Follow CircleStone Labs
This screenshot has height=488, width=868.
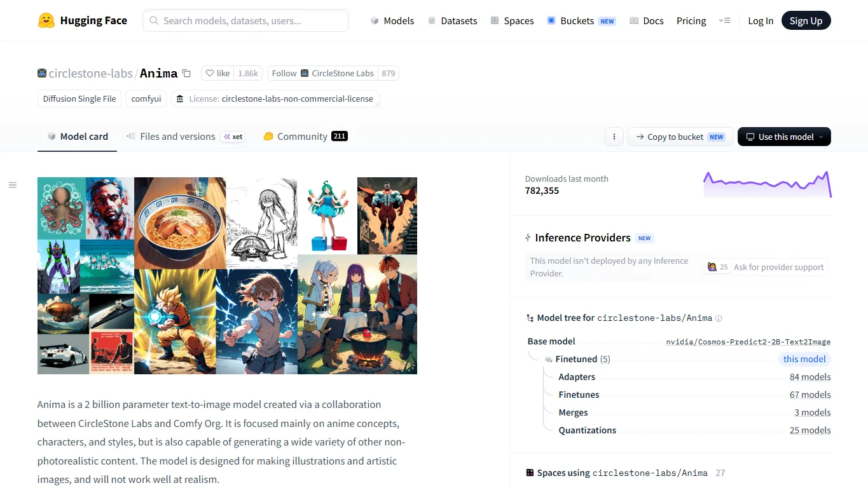(x=323, y=73)
